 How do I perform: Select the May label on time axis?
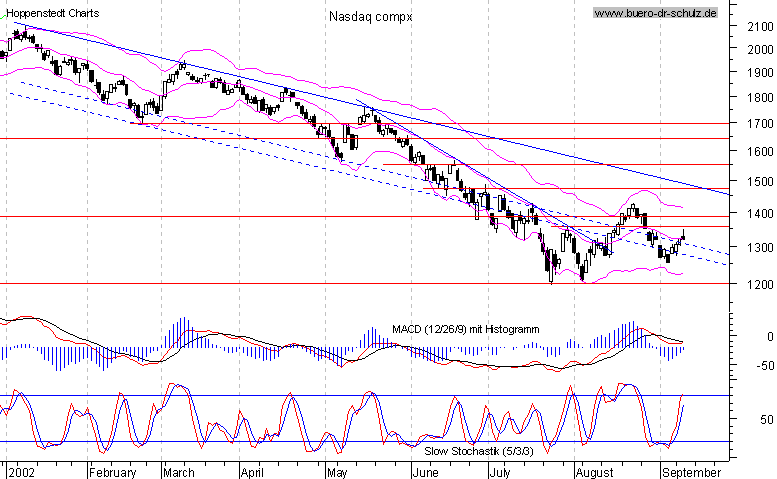337,473
